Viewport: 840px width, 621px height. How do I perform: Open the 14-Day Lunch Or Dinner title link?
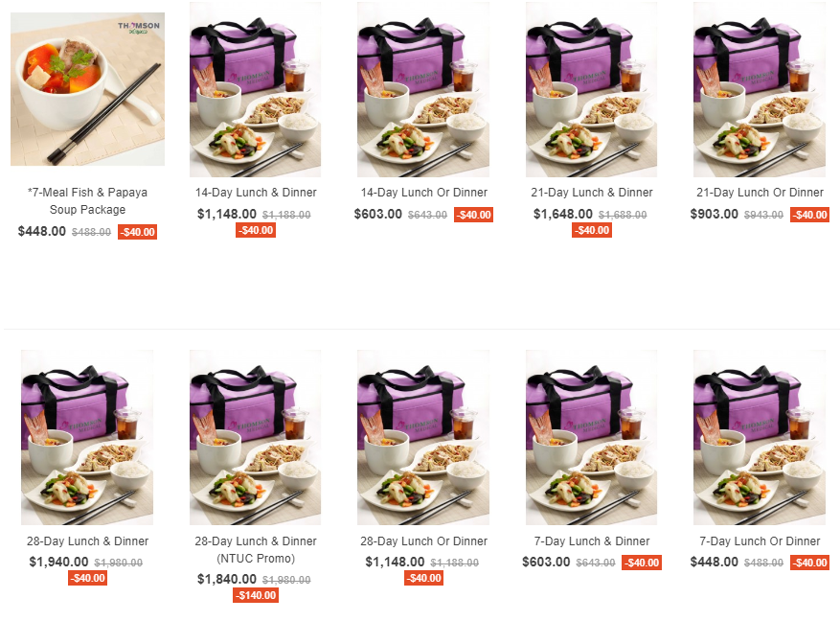click(423, 193)
